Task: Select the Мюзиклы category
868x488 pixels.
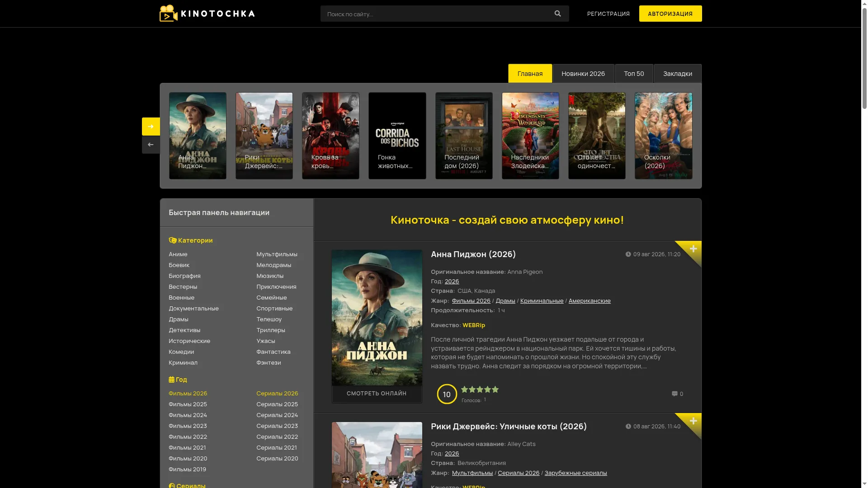Action: tap(270, 276)
